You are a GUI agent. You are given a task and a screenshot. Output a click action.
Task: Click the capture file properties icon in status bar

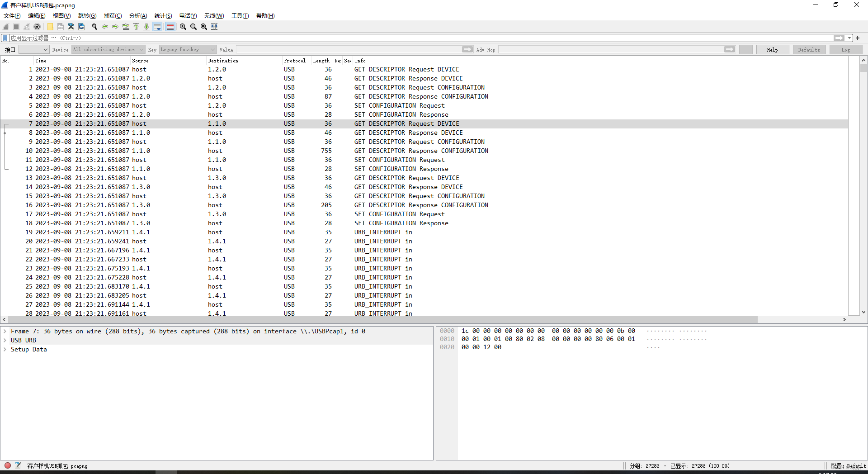[x=18, y=465]
